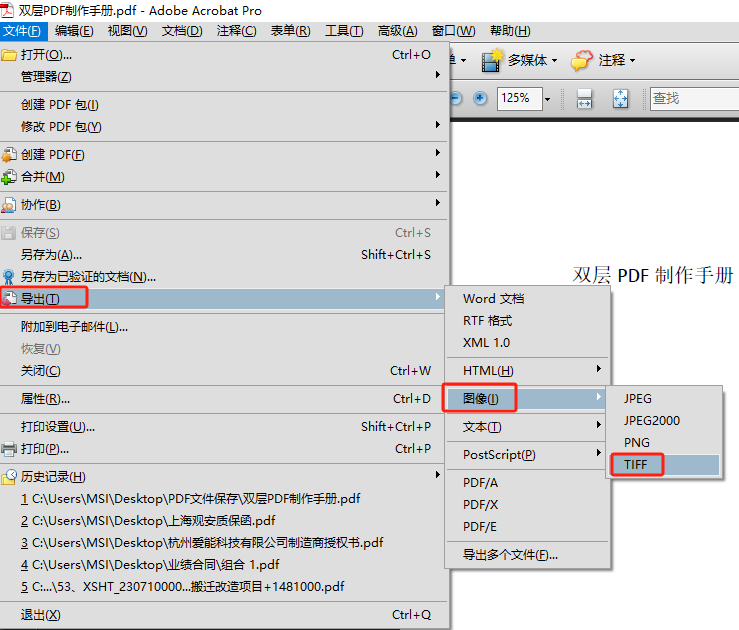The image size is (739, 630).
Task: Export as Word 文档
Action: point(528,299)
